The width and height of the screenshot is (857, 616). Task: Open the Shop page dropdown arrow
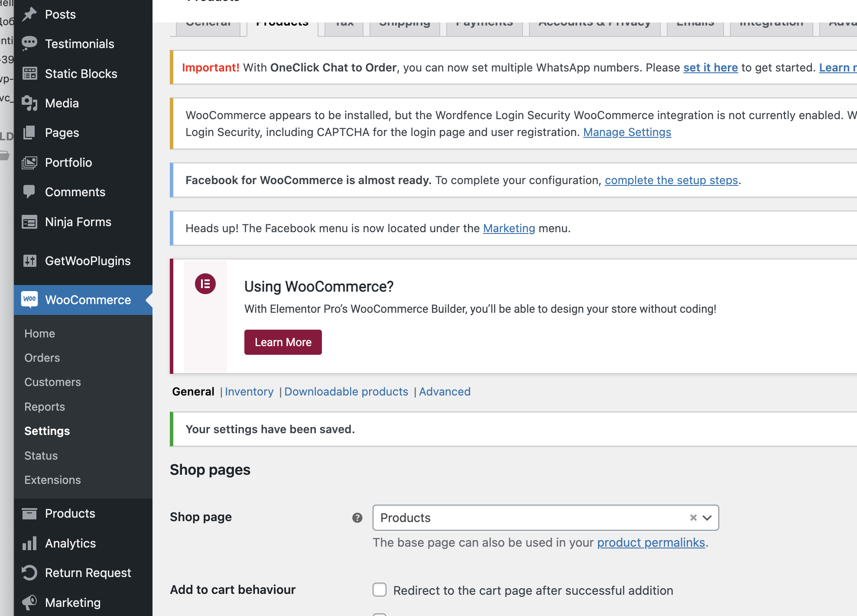(707, 518)
